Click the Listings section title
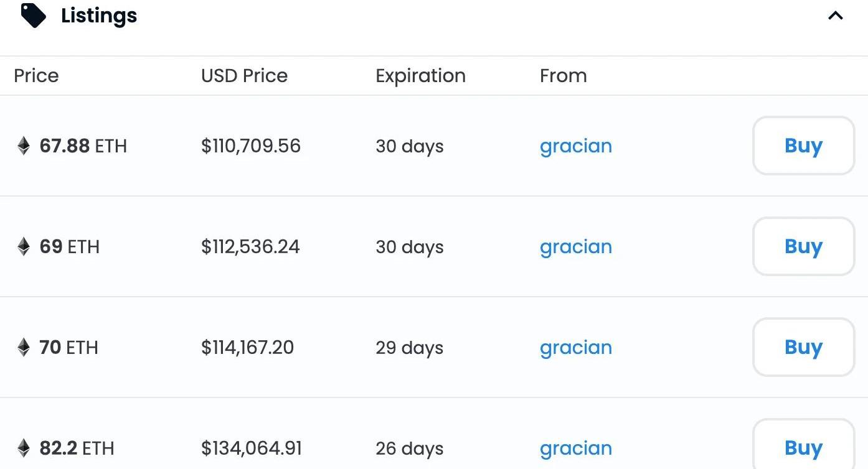Image resolution: width=868 pixels, height=469 pixels. click(99, 16)
